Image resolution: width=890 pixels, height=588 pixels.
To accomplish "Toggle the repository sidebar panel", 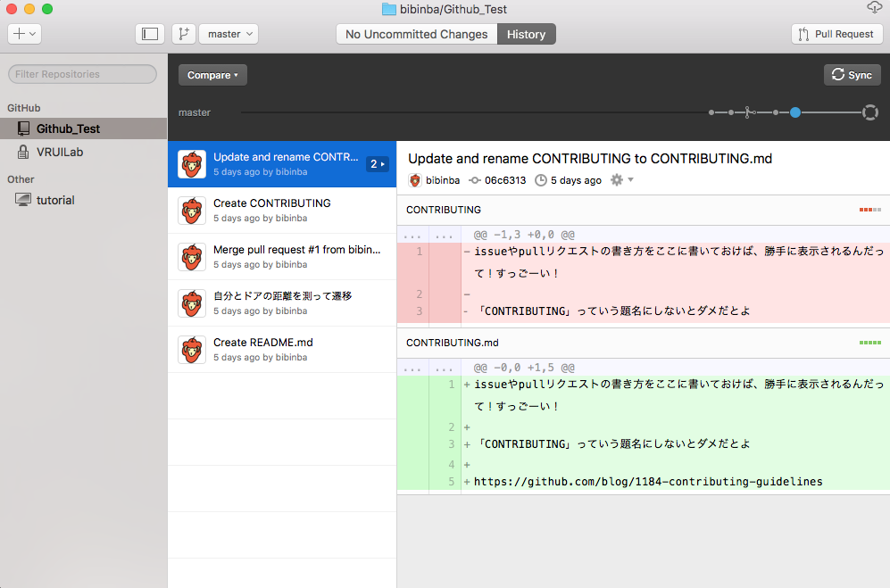I will click(x=150, y=34).
